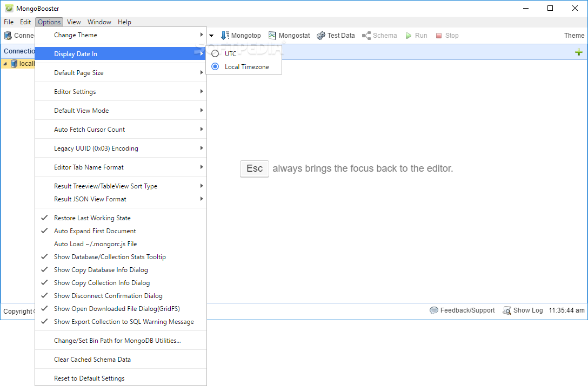
Task: Click the Theme toolbar button
Action: point(574,36)
